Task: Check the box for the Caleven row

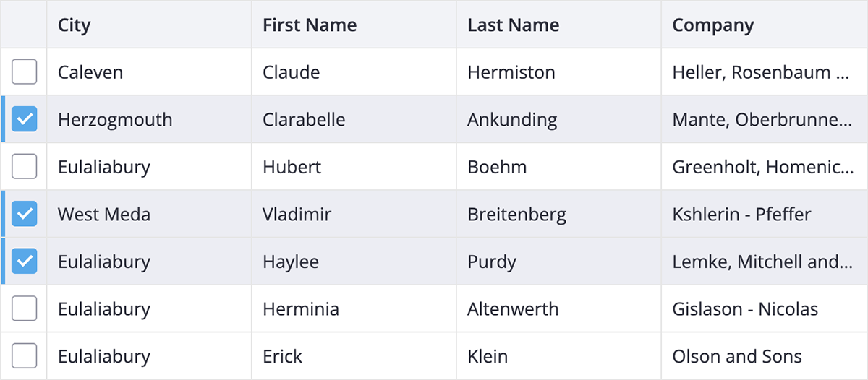Action: (25, 72)
